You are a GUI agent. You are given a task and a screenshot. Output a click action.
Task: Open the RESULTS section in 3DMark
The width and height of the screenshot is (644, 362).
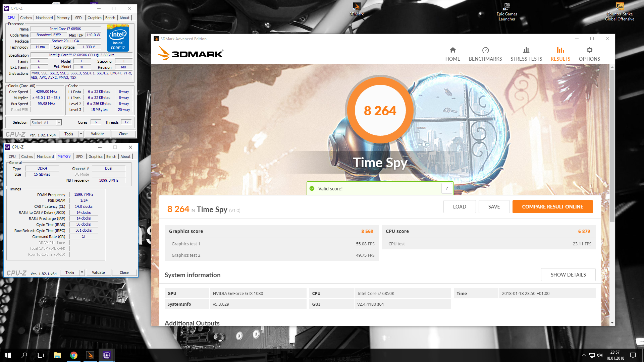(x=560, y=54)
